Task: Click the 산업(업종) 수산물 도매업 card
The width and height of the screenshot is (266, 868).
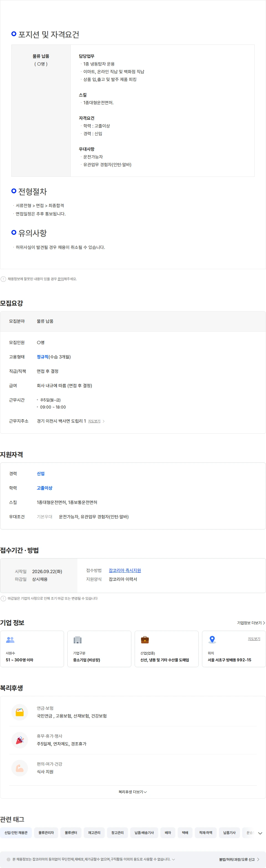Action: (167, 649)
